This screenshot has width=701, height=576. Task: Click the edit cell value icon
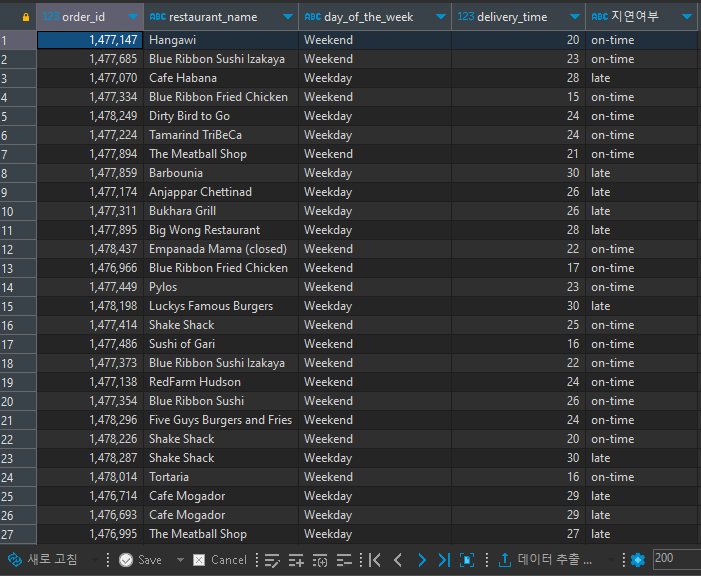(272, 560)
